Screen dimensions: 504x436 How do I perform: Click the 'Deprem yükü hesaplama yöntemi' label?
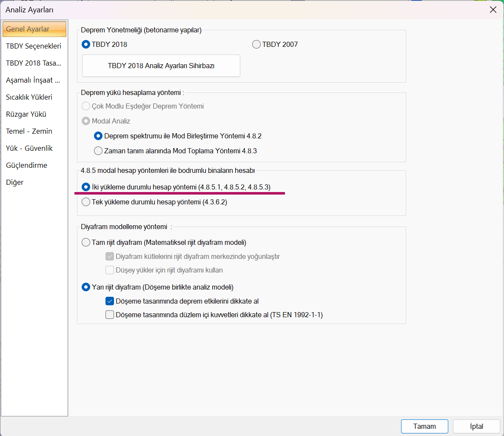(132, 93)
